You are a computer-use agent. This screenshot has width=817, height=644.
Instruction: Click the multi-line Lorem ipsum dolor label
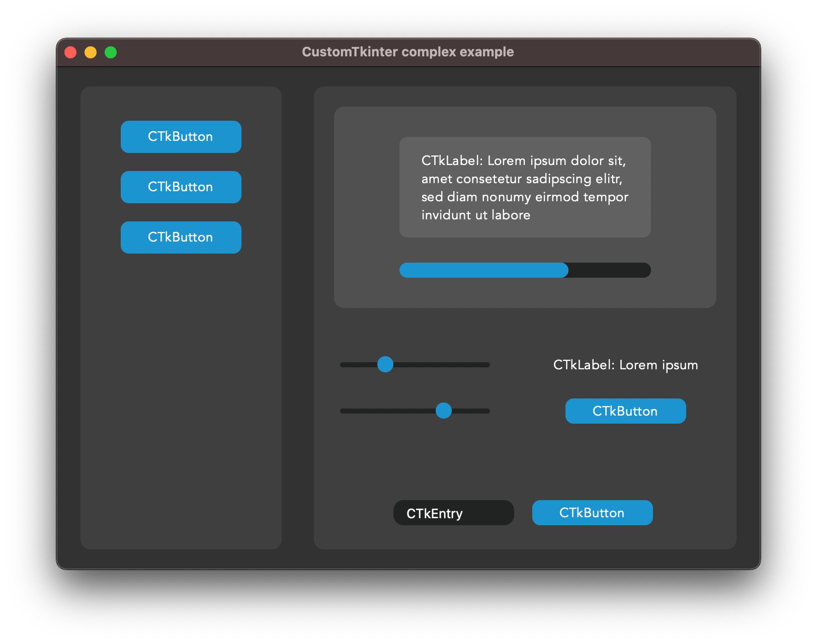[x=525, y=187]
